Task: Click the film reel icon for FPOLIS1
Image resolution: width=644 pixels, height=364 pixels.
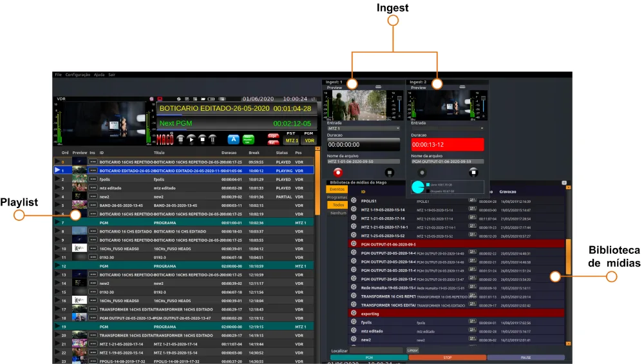Action: (354, 200)
